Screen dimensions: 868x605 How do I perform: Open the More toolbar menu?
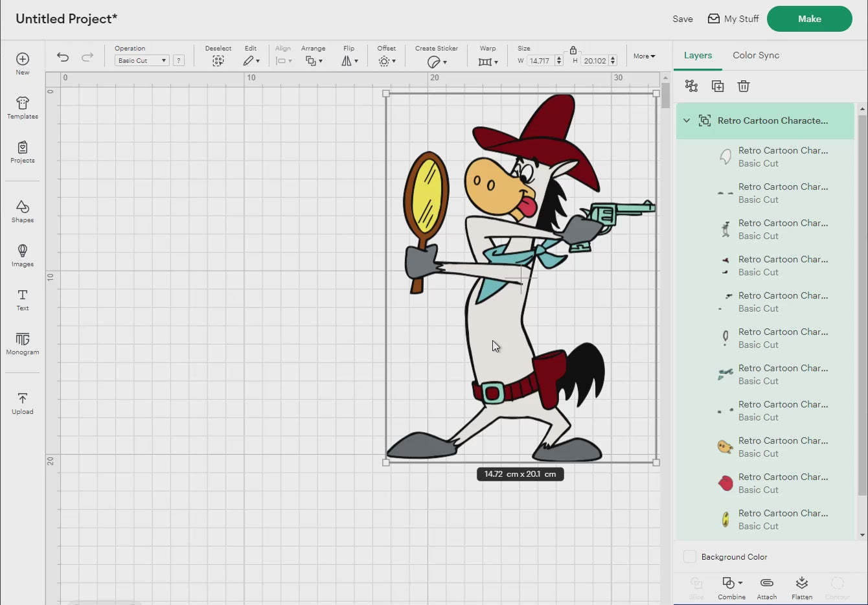(644, 56)
